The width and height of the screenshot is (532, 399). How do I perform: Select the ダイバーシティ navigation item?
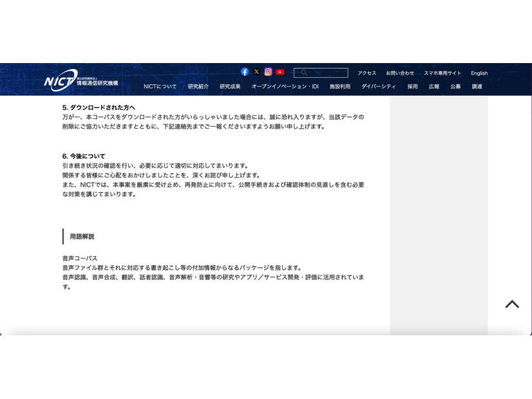(379, 86)
